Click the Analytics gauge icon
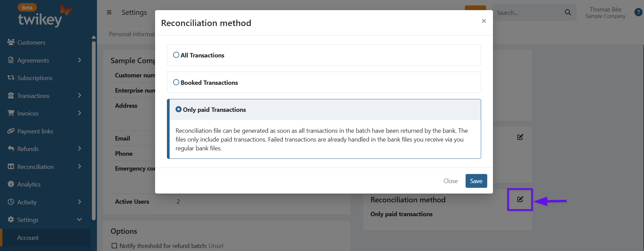 pyautogui.click(x=11, y=184)
